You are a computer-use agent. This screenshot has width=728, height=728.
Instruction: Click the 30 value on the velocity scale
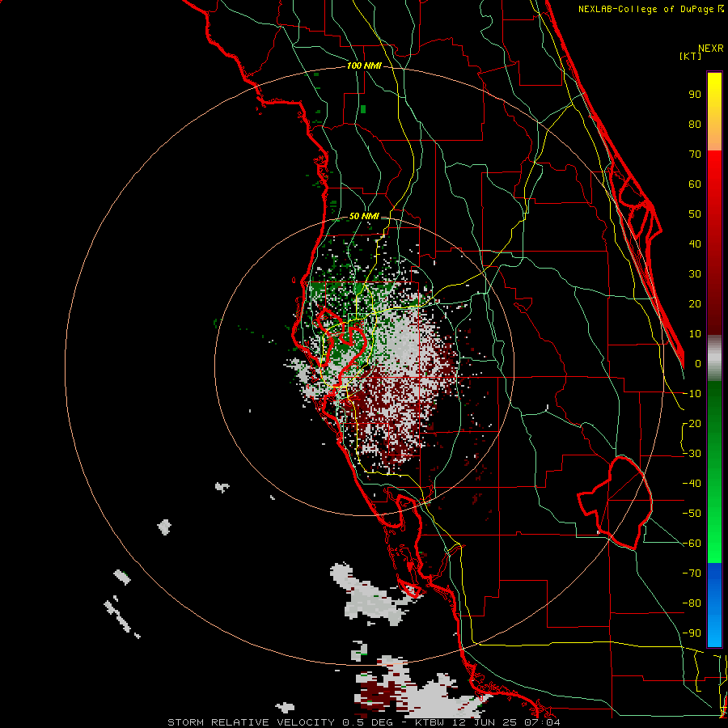pos(695,274)
